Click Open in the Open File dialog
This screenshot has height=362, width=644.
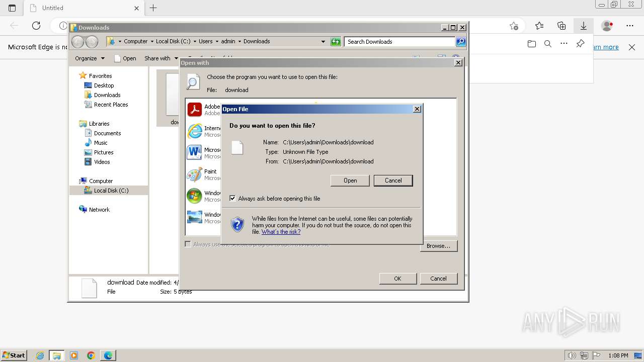pyautogui.click(x=350, y=180)
